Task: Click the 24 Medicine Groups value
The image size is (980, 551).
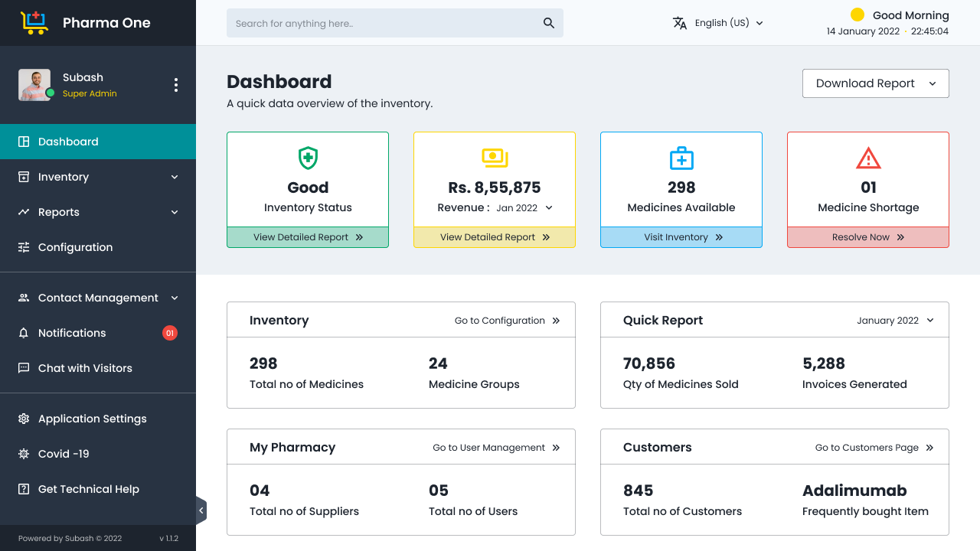Action: tap(438, 364)
